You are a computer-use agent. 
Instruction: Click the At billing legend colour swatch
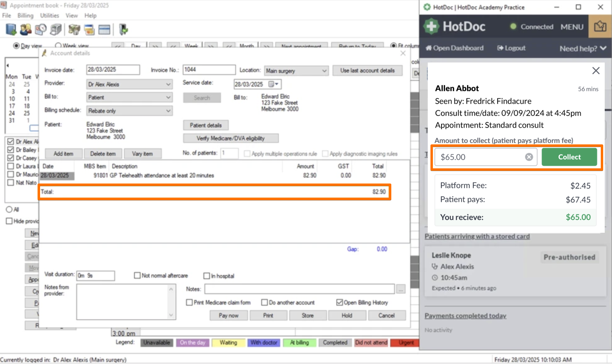tap(299, 343)
